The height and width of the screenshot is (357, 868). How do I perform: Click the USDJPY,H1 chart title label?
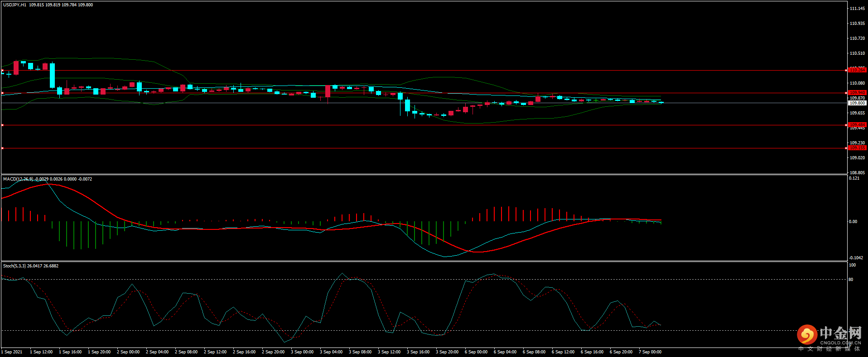(14, 5)
